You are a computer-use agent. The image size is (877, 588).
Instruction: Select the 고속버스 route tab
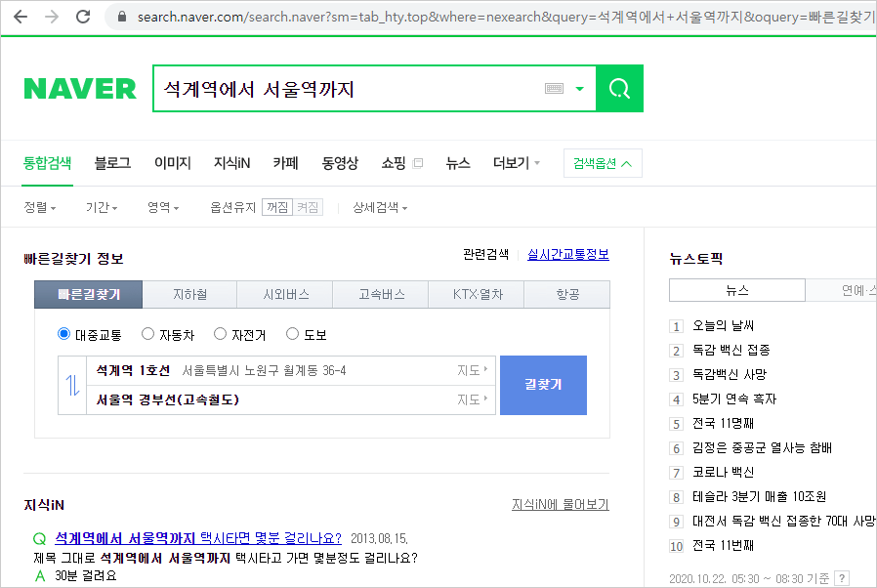click(381, 294)
